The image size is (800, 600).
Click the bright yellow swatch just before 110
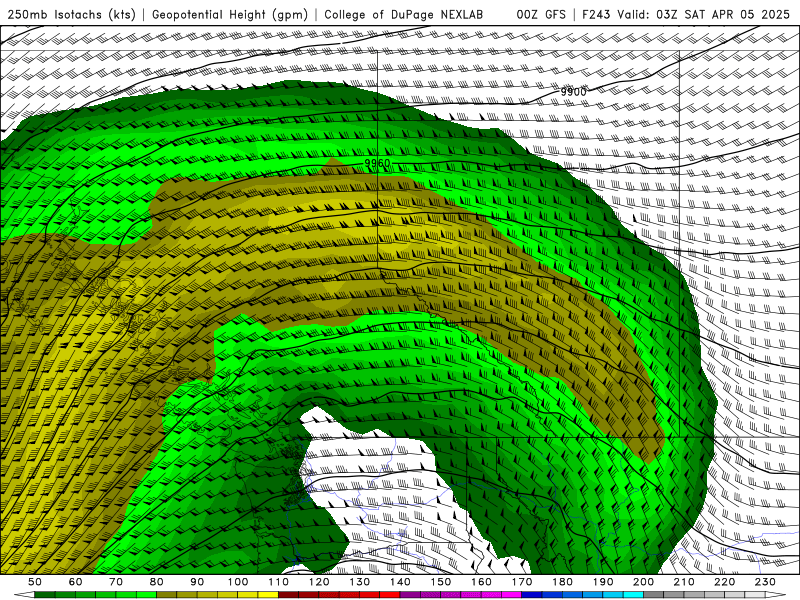coord(268,595)
